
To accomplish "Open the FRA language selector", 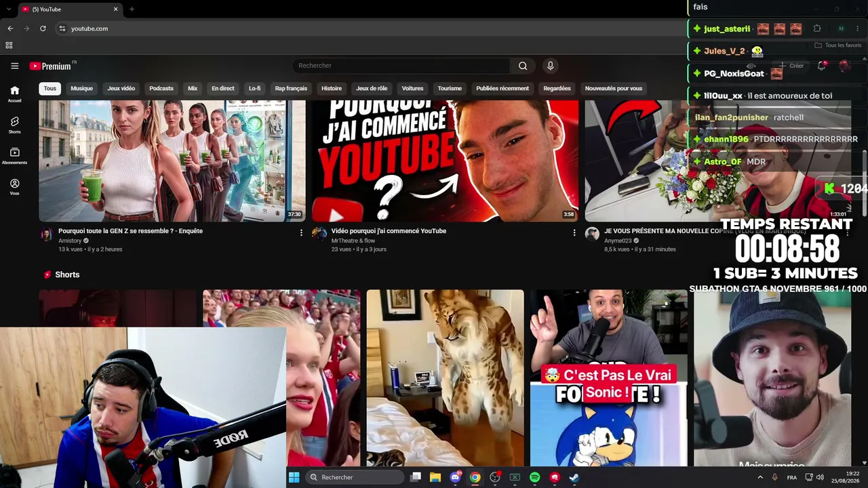I will (792, 478).
